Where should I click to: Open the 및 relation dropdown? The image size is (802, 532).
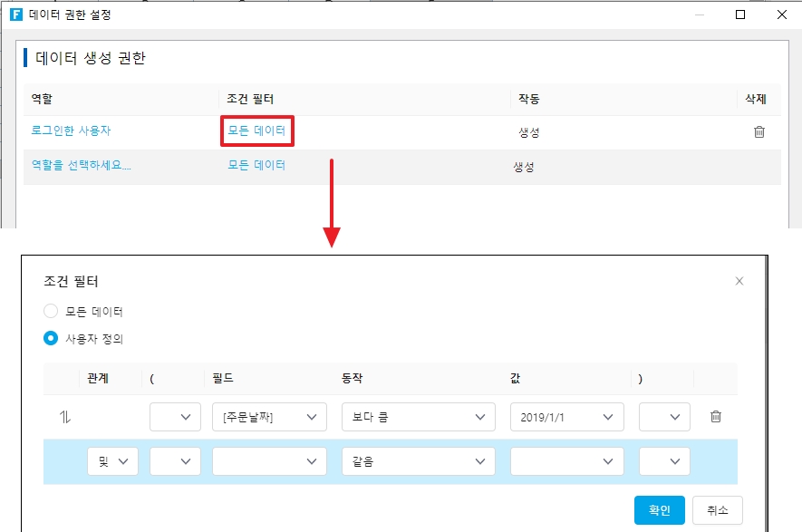point(112,461)
